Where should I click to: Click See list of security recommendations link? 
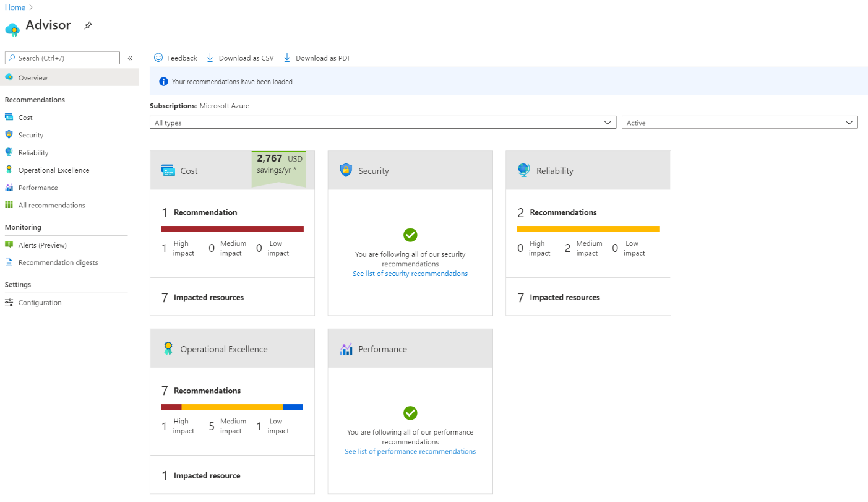click(x=410, y=274)
